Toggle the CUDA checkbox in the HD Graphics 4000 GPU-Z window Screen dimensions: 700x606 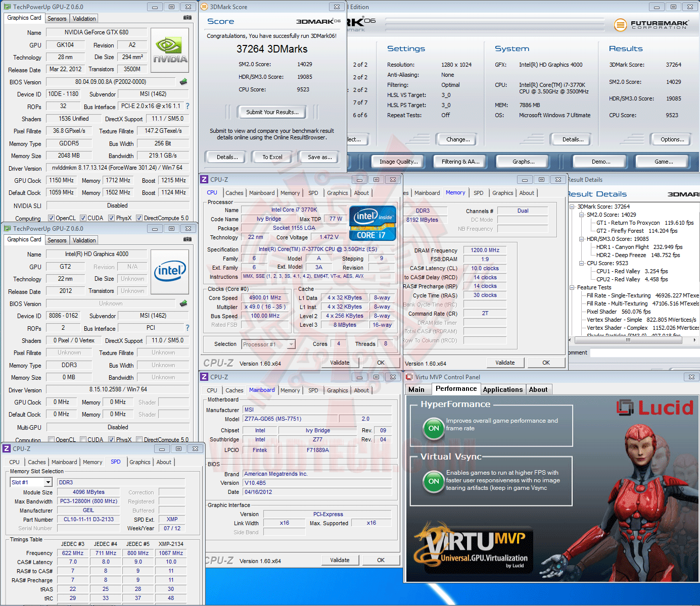83,440
